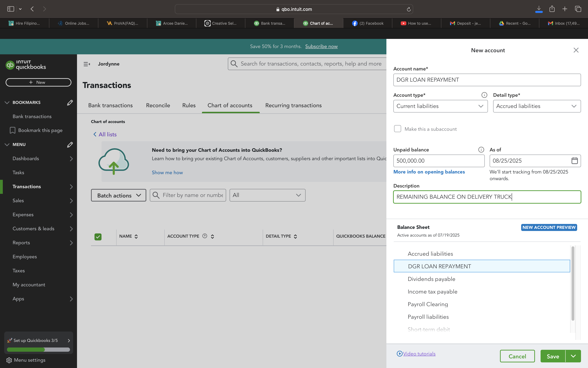Switch to the Reconcile tab
Screen dimensions: 588x368
tap(158, 105)
